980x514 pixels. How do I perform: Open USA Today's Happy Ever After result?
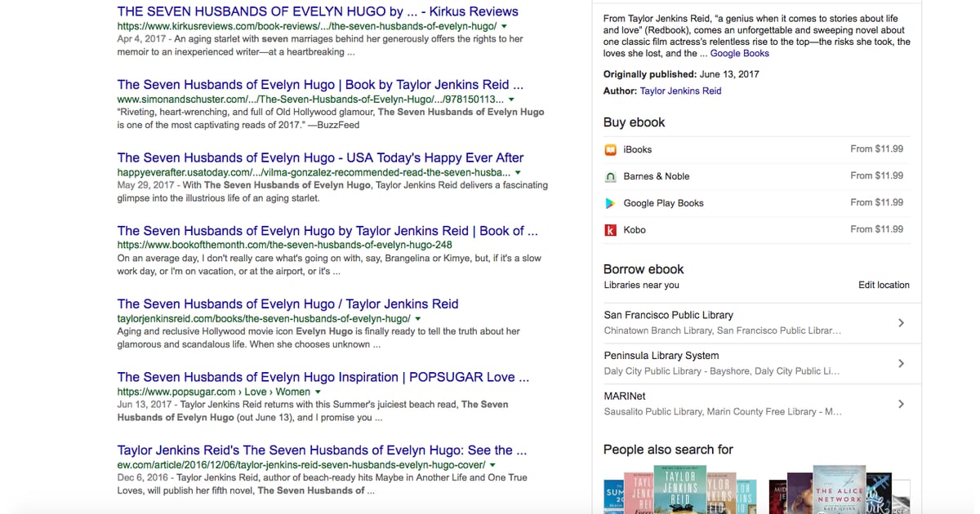[320, 157]
